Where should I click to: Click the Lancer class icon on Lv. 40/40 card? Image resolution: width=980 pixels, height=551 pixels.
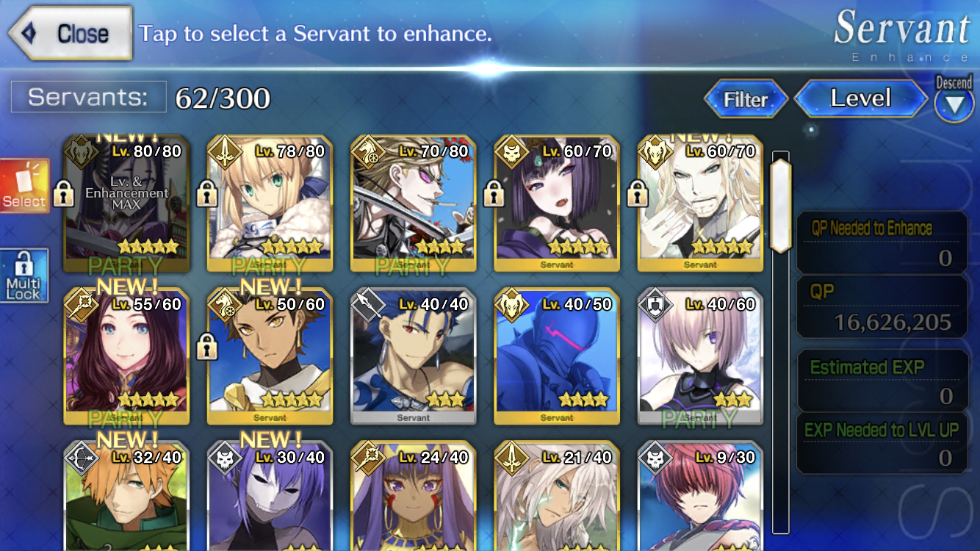367,304
